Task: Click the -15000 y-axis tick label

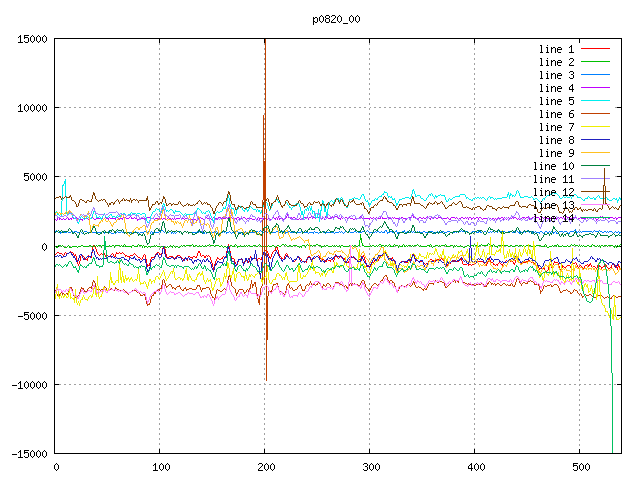Action: click(x=29, y=454)
